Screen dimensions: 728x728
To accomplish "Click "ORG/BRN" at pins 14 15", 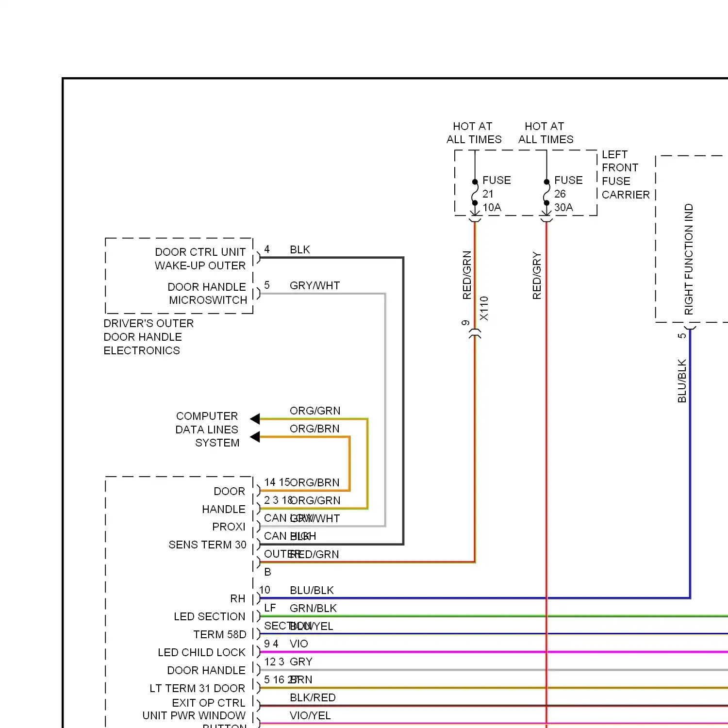I will 314,482.
